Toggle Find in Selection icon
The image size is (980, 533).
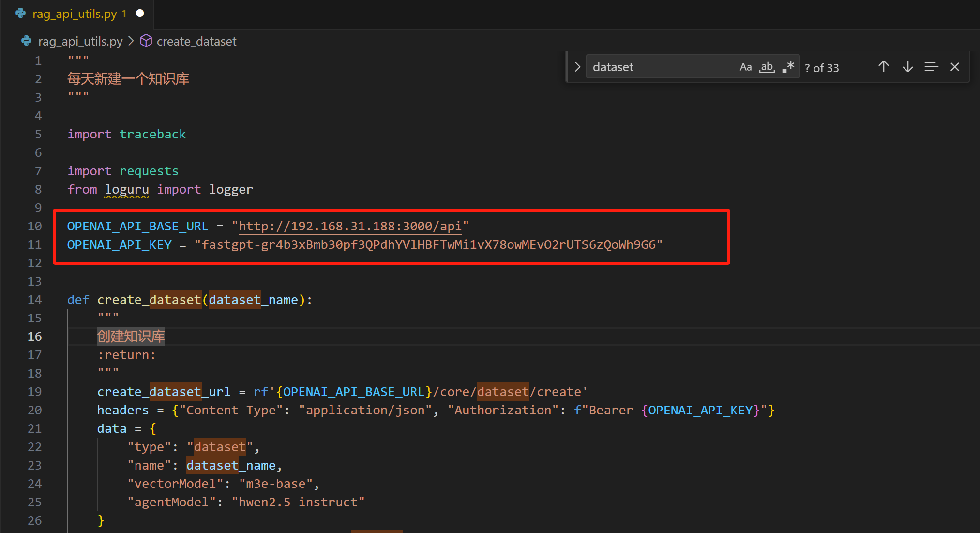coord(931,67)
